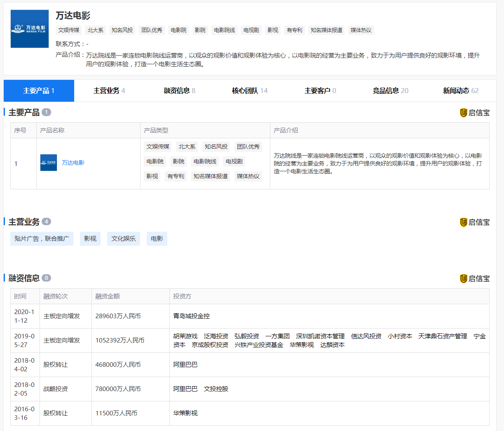Screen dimensions: 504x431
Task: Click header tag 电影院线 under company title
Action: (x=225, y=30)
